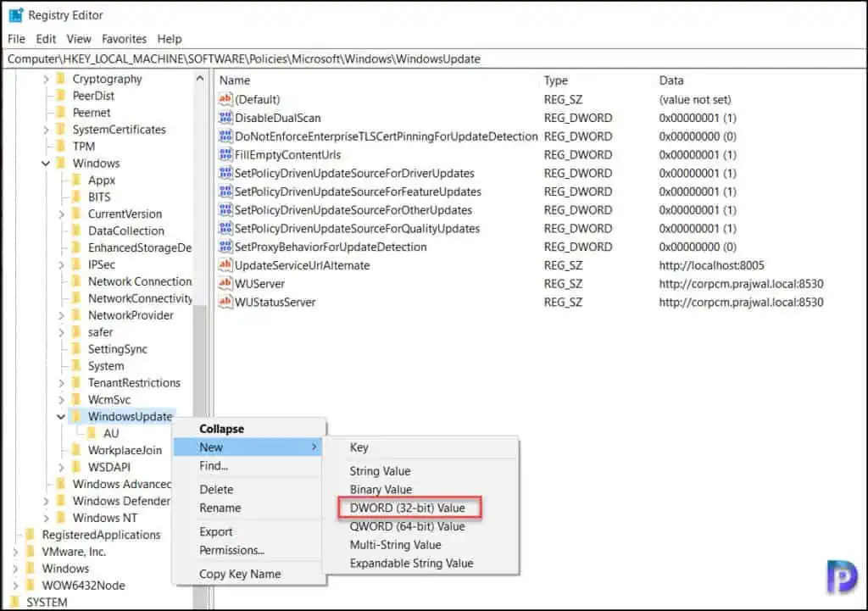
Task: Click Permissions... in the context menu
Action: [x=232, y=550]
